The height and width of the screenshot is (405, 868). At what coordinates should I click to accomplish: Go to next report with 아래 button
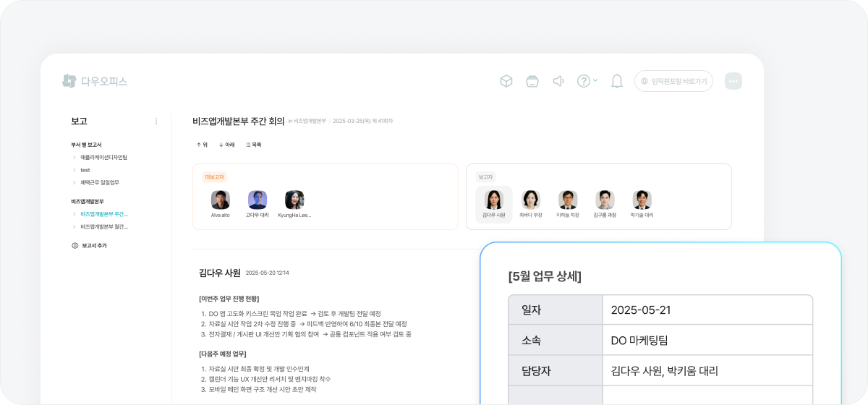(x=227, y=145)
